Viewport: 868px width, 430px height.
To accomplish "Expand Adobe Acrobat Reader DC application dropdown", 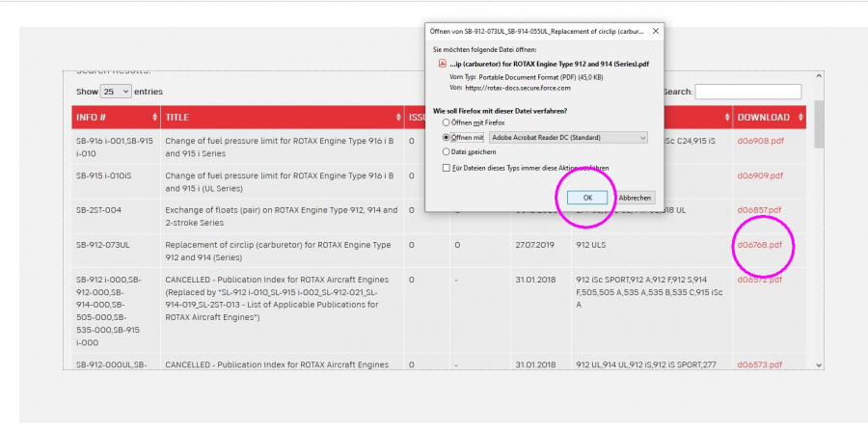I will 641,138.
